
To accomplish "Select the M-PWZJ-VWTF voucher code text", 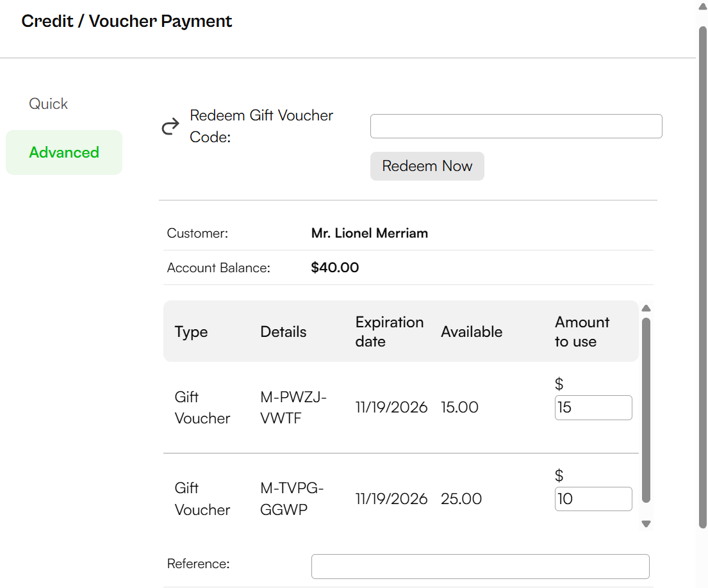I will tap(293, 407).
